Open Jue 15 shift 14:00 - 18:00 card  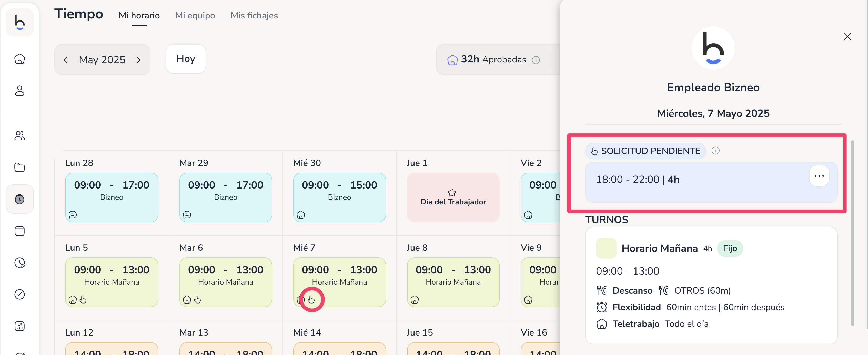453,349
